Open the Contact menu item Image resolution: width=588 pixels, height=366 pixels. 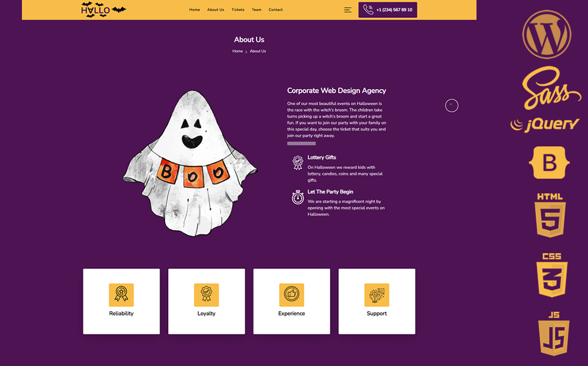275,10
